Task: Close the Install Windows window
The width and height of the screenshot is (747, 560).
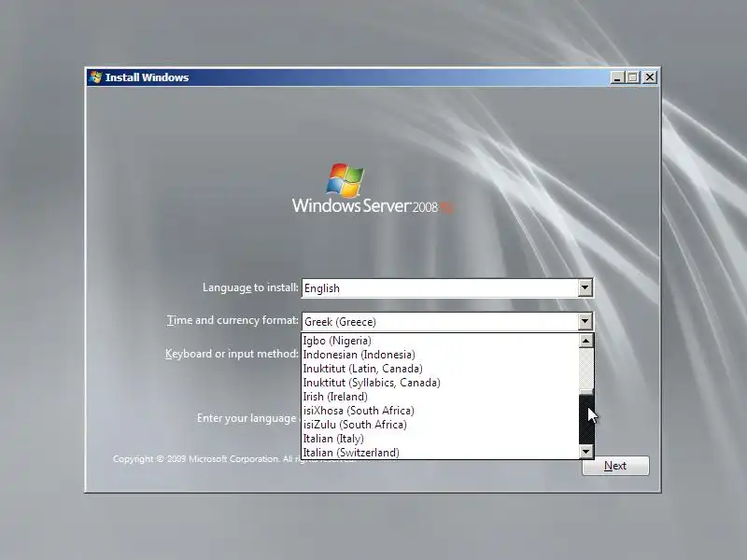Action: (x=650, y=77)
